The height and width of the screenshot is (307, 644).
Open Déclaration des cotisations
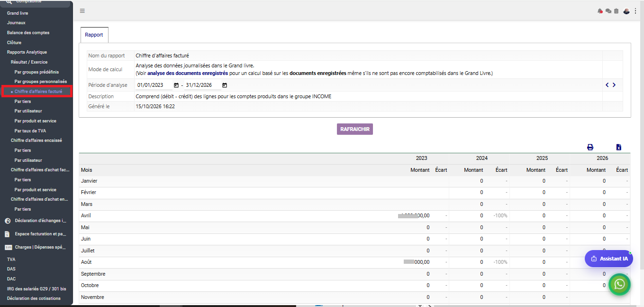tap(34, 298)
